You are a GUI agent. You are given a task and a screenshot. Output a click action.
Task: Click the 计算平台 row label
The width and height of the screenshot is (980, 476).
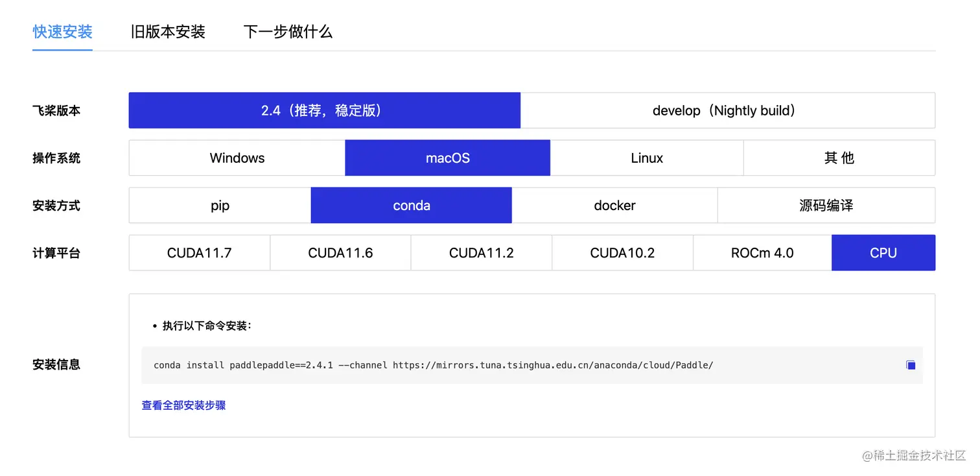(56, 253)
